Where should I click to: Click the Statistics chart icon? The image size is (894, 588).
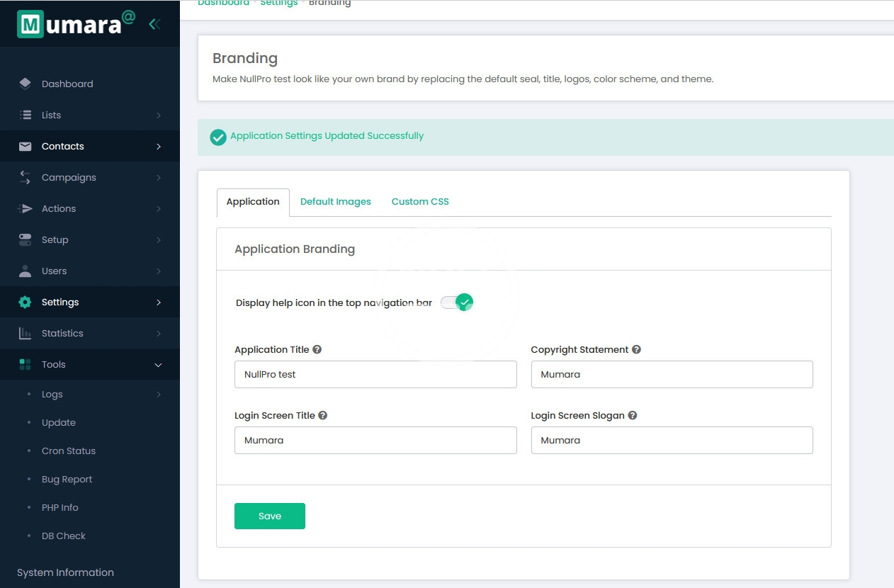click(26, 333)
